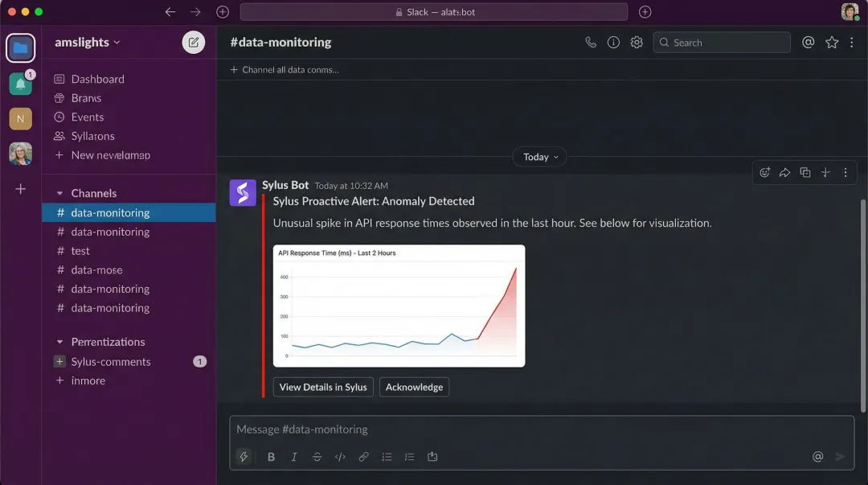Copy the alert message

(x=805, y=172)
